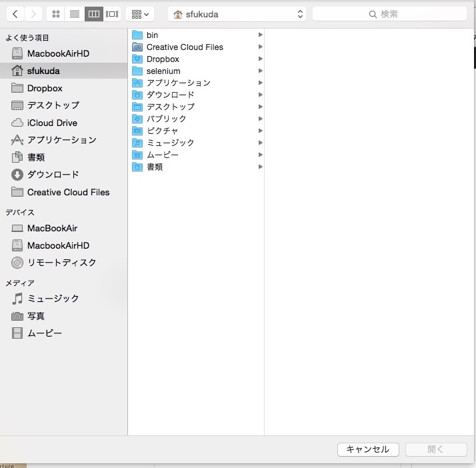Select 書類 folder in the file list
476x468 pixels.
click(196, 167)
